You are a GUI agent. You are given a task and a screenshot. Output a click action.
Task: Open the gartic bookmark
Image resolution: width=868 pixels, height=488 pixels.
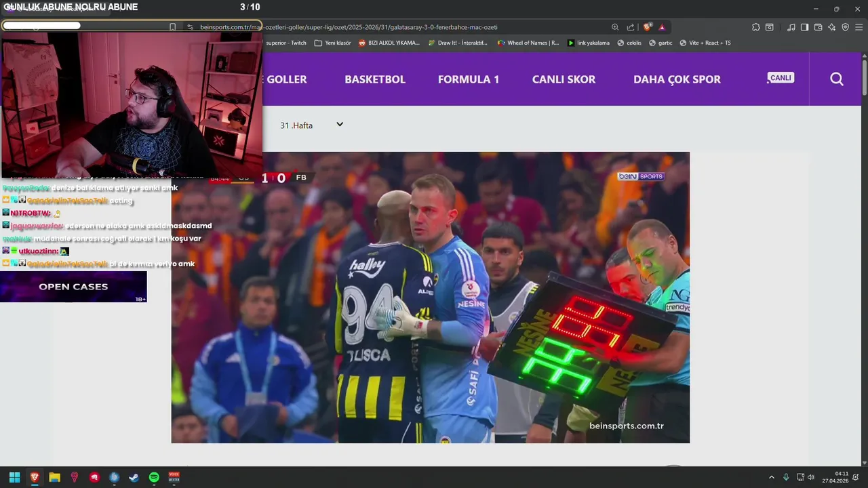click(x=660, y=43)
